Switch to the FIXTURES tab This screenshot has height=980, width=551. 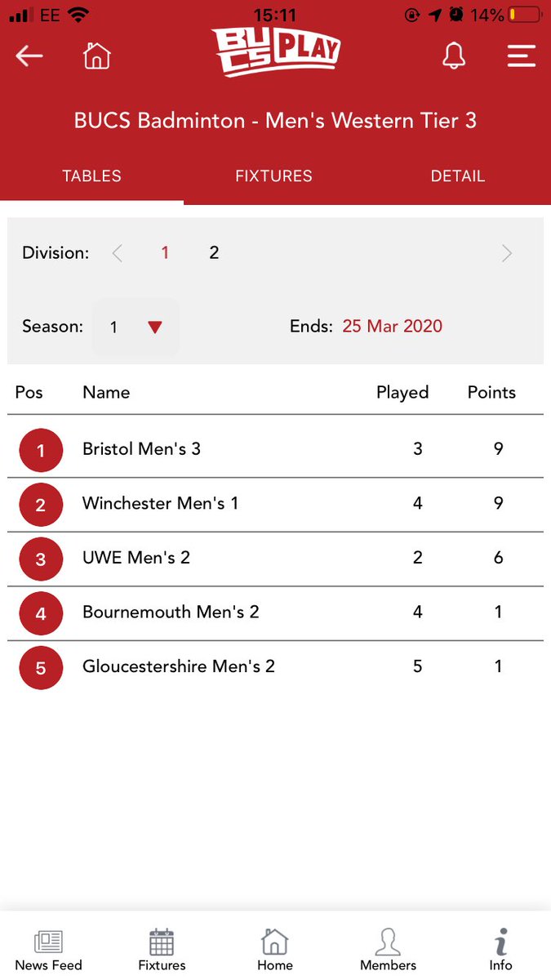click(x=273, y=176)
